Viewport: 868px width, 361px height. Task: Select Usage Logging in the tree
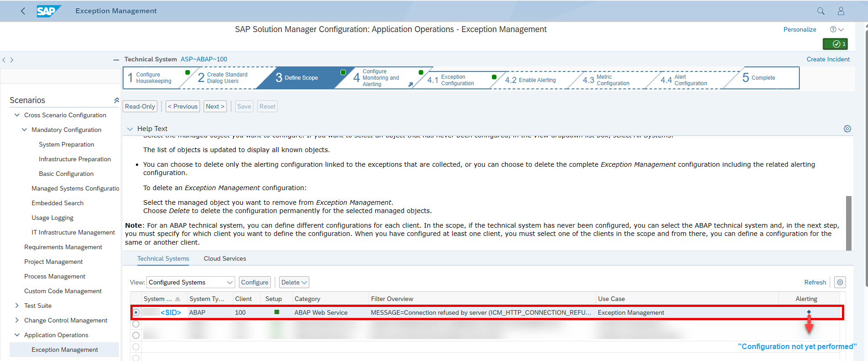point(53,218)
